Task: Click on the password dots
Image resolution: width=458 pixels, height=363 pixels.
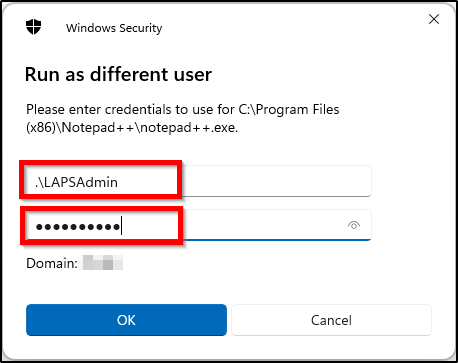Action: [78, 227]
